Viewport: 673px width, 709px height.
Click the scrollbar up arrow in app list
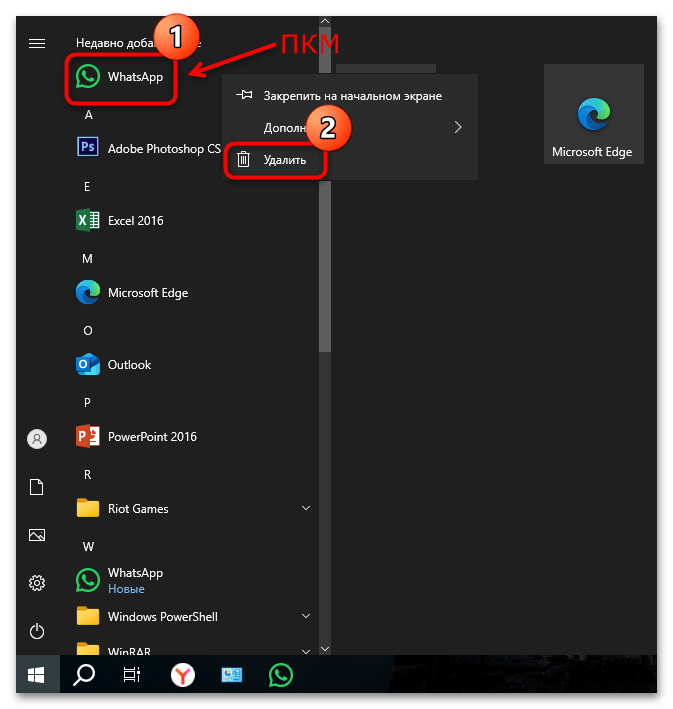[325, 21]
